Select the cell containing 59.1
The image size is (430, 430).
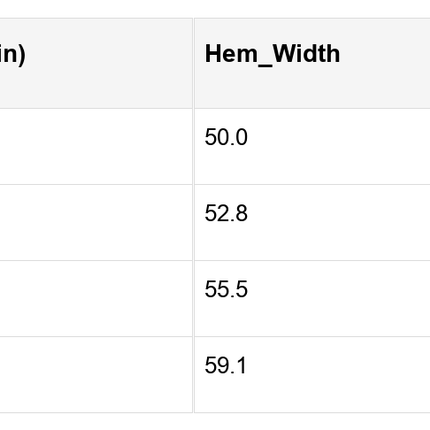coord(312,375)
